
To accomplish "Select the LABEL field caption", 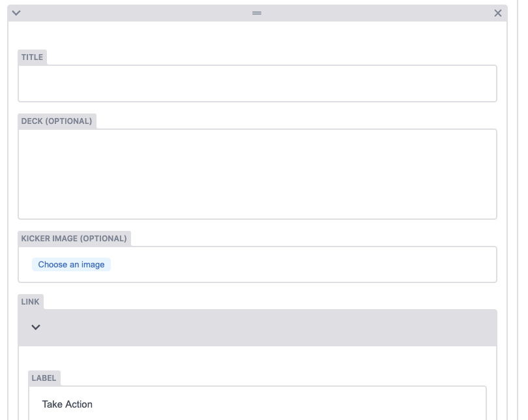I will pyautogui.click(x=44, y=378).
